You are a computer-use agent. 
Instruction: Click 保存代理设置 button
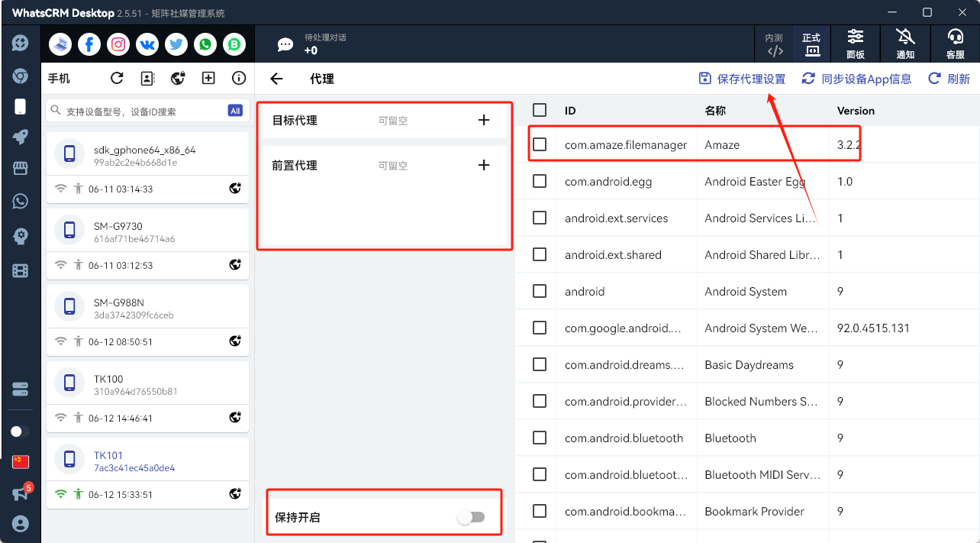tap(743, 79)
